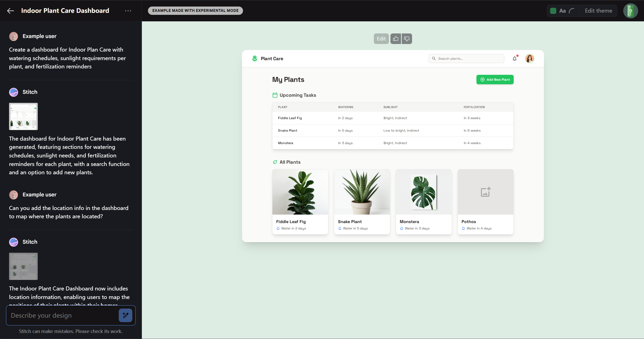Click the Describe your design text box
Screen dimensions: 644x339
point(63,315)
